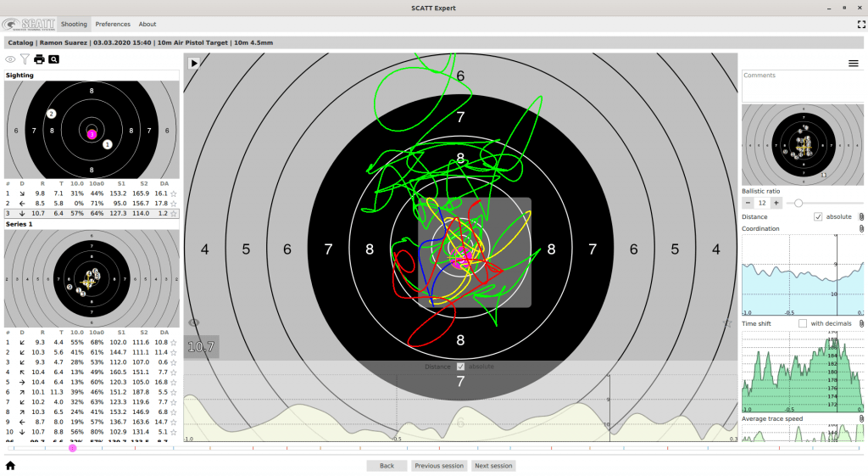Uncheck the absolute distance checkbox
Screen dimensions: 868x476
point(818,217)
